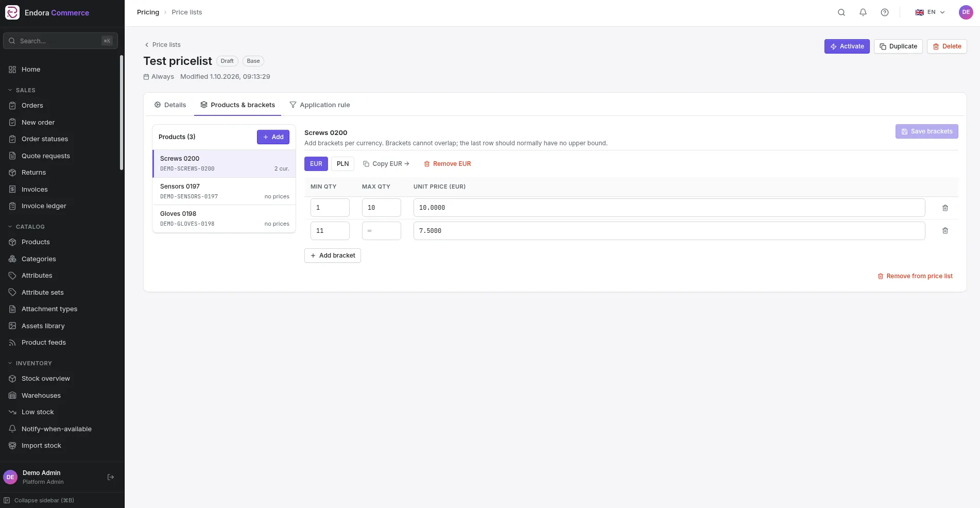This screenshot has width=980, height=508.
Task: Delete the price list
Action: click(x=947, y=46)
